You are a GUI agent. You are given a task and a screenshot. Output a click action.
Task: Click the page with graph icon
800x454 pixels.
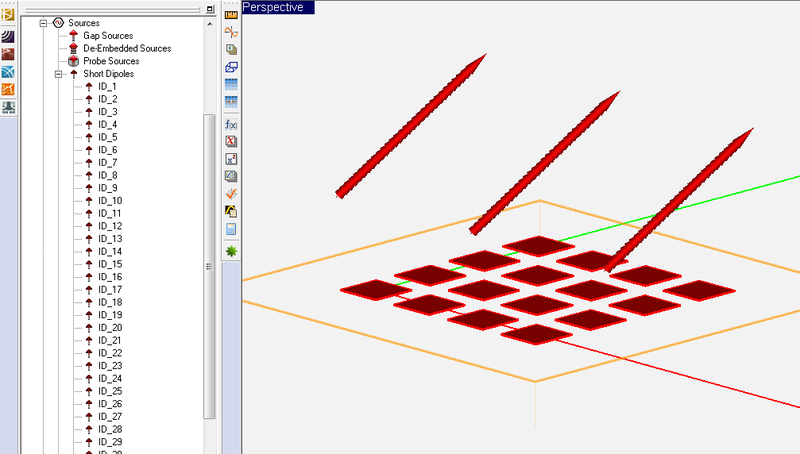tap(231, 176)
